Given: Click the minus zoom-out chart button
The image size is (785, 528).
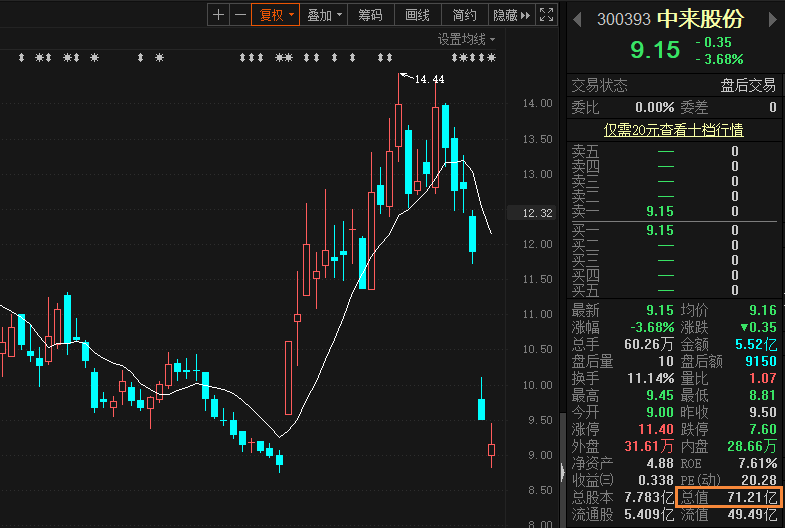Looking at the screenshot, I should tap(239, 14).
